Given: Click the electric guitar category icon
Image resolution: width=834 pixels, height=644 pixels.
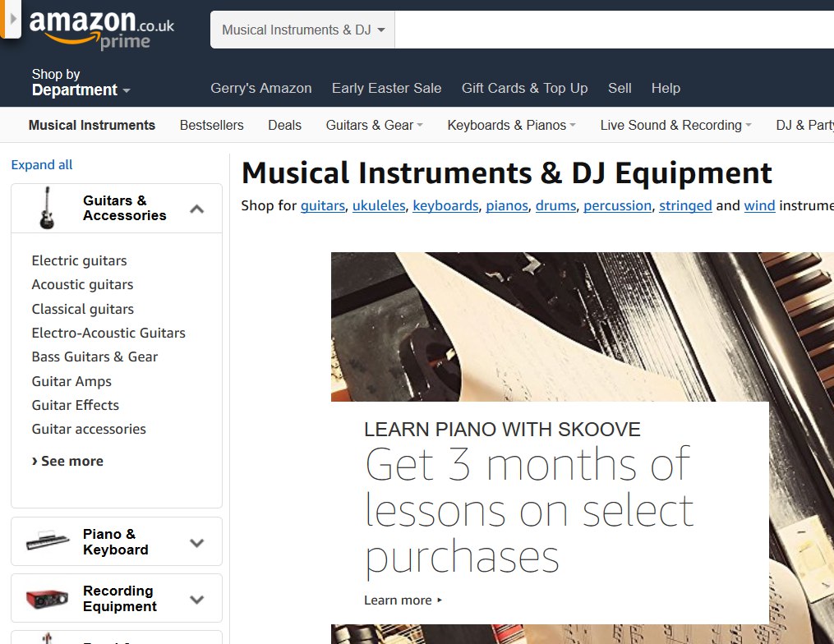Looking at the screenshot, I should [x=47, y=208].
